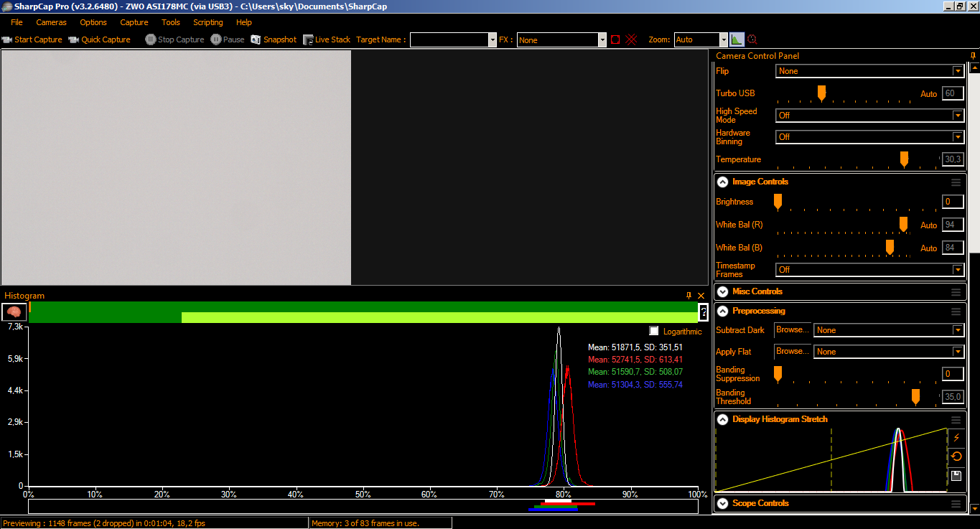Enable the Logarithmic histogram checkbox
The image size is (980, 529).
point(653,331)
